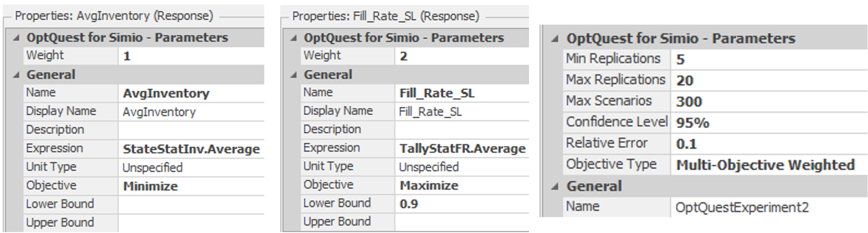Click StateStatInv.Average expression field

click(x=191, y=149)
